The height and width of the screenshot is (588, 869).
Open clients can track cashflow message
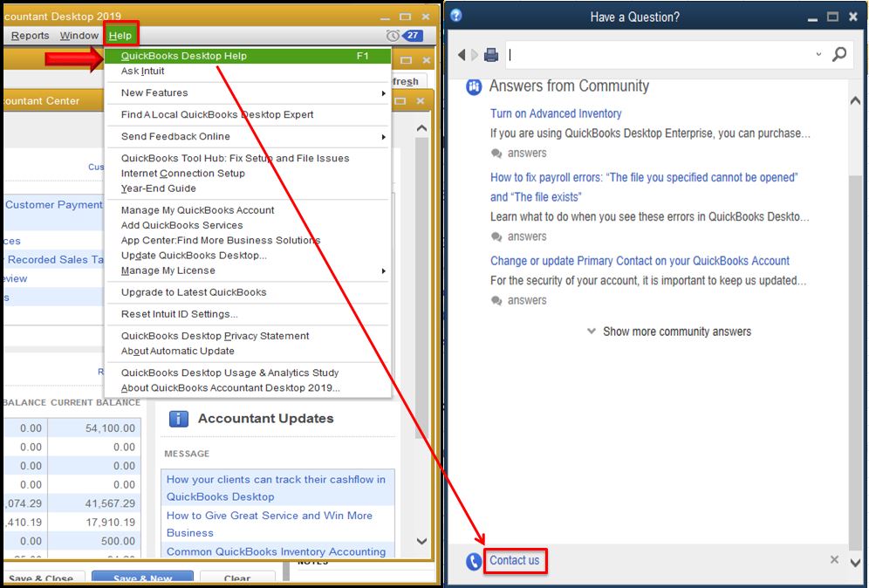pos(276,489)
